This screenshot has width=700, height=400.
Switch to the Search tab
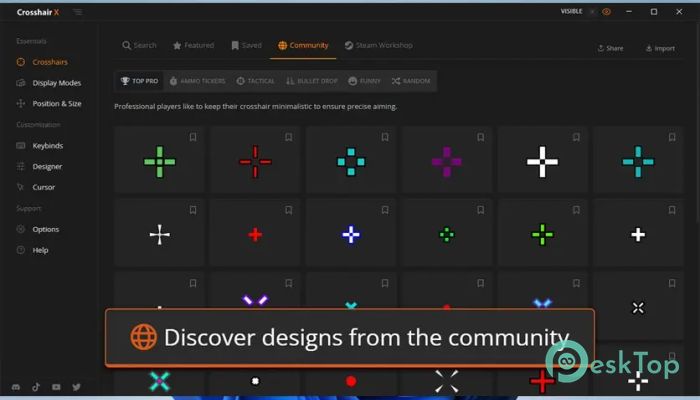[139, 46]
